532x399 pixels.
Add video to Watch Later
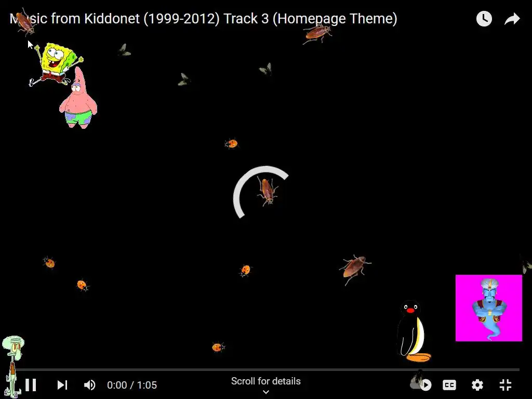click(x=484, y=19)
